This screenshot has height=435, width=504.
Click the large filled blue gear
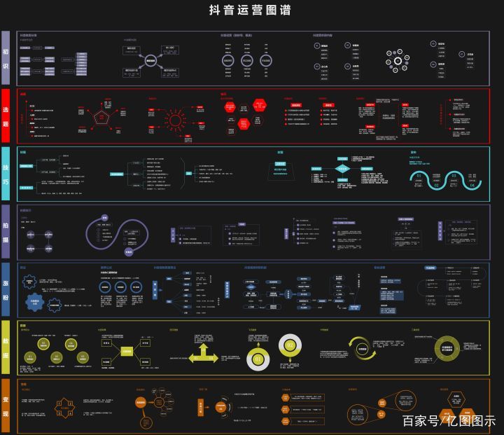[35, 302]
